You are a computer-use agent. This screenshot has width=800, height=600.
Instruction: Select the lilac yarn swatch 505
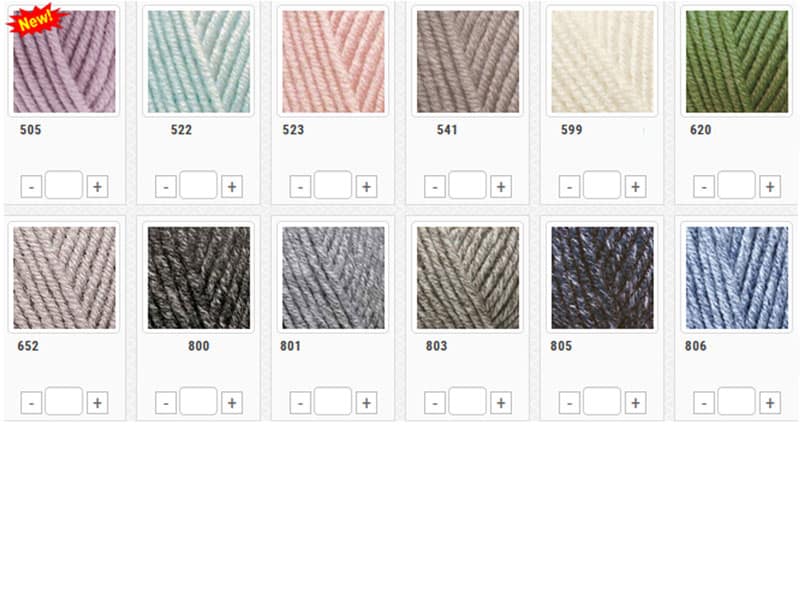tap(64, 61)
